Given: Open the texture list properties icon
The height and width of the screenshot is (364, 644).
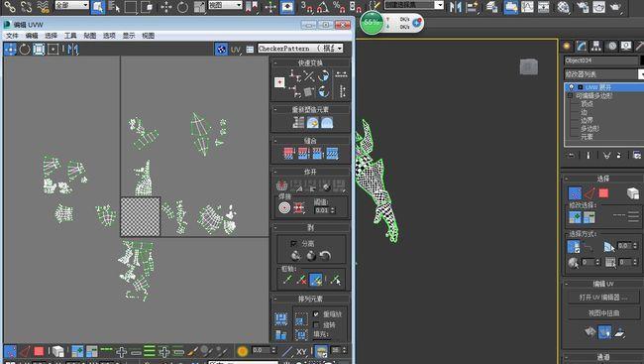Looking at the screenshot, I should point(250,50).
